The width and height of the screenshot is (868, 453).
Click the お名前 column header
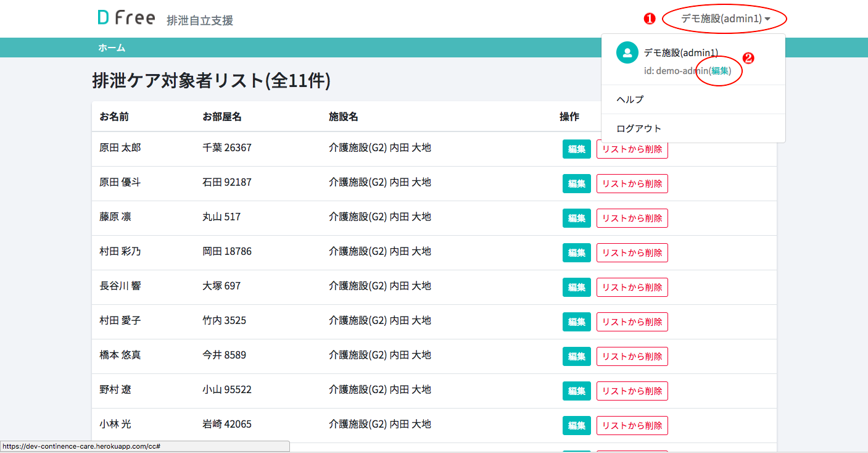[114, 116]
